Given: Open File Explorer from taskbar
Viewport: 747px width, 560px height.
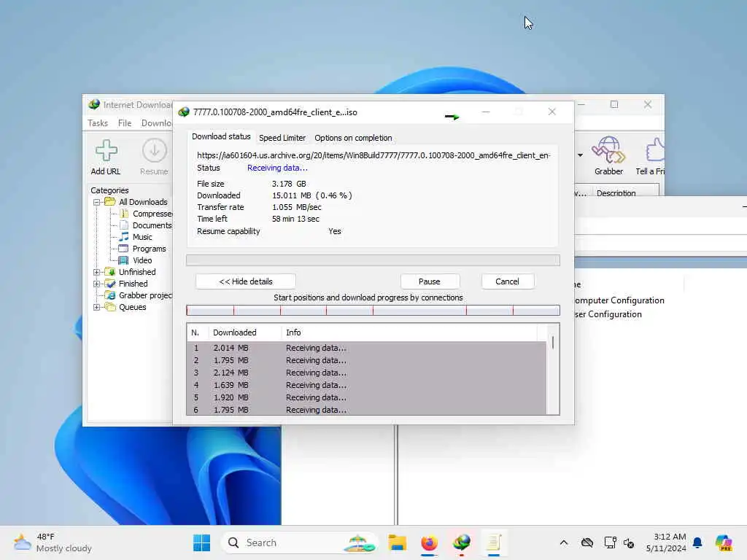Looking at the screenshot, I should point(397,542).
